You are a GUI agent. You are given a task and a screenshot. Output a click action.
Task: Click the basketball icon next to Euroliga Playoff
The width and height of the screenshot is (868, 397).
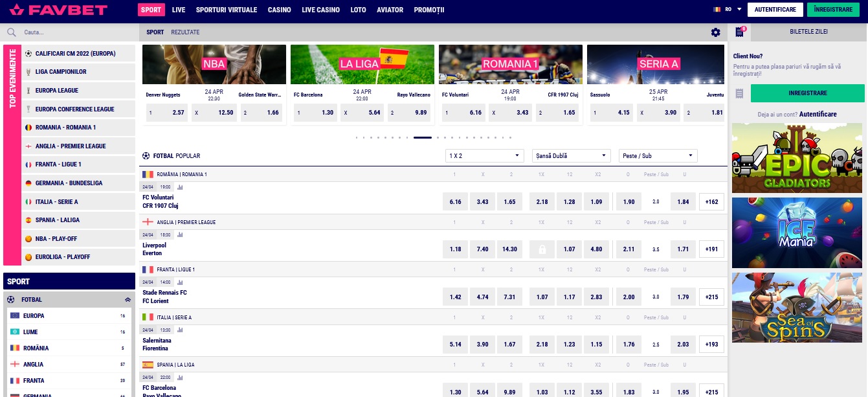[x=28, y=257]
